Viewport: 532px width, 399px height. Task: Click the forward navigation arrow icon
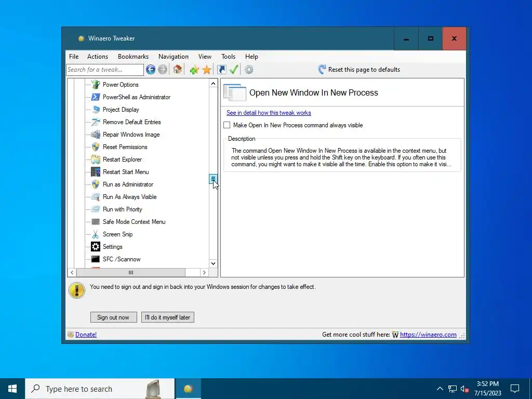pyautogui.click(x=163, y=70)
